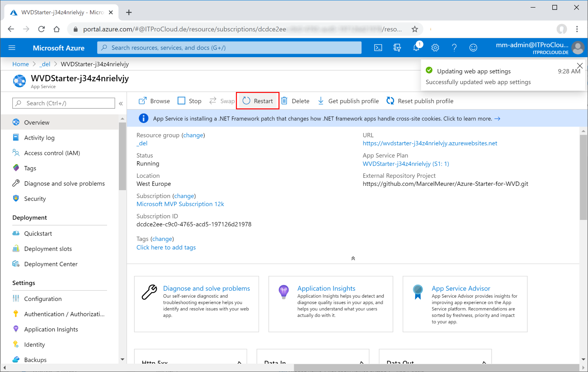Viewport: 588px width, 372px height.
Task: Open a new browser tab
Action: pos(129,12)
